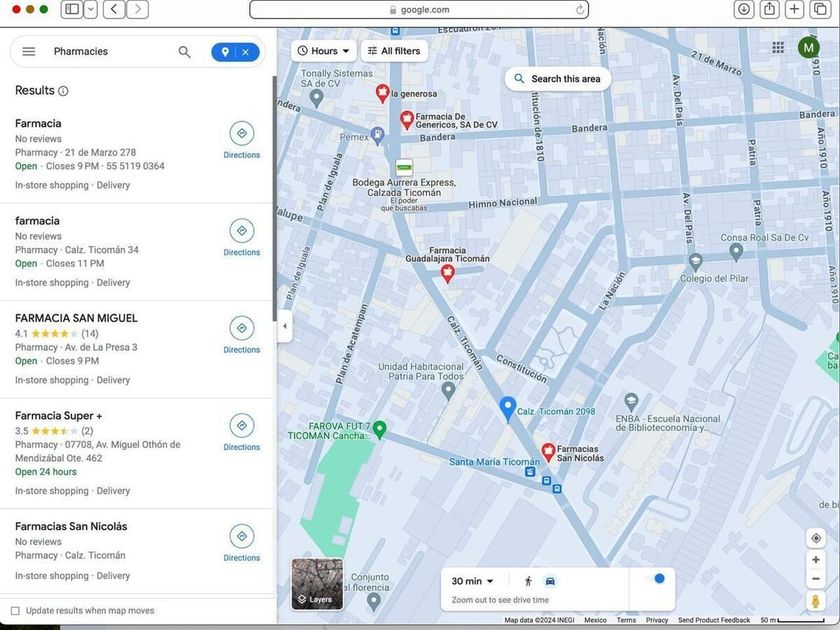
Task: Open the Hours filter dropdown
Action: [324, 51]
